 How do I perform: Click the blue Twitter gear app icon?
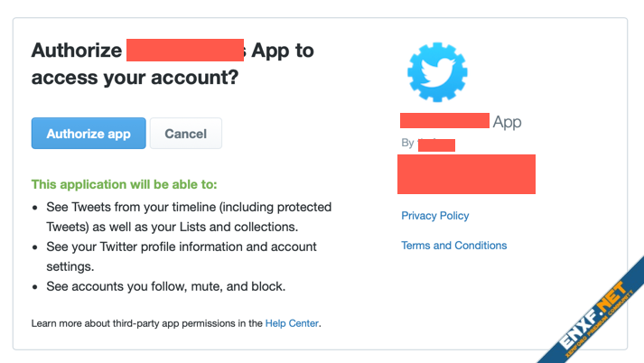[437, 71]
